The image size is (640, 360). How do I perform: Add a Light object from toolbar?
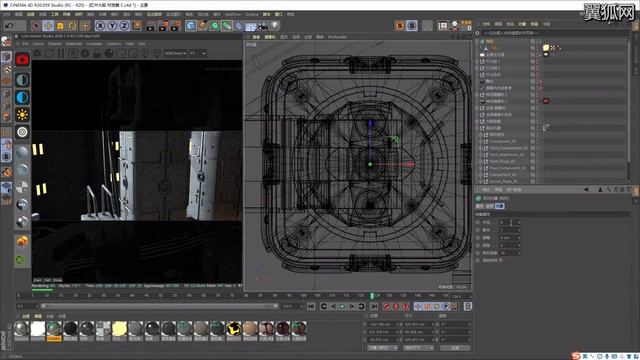(276, 26)
